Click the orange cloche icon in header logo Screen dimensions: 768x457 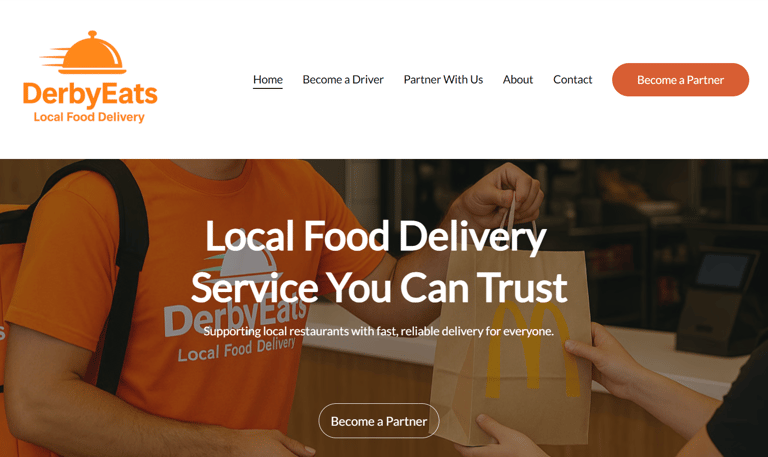[x=92, y=53]
